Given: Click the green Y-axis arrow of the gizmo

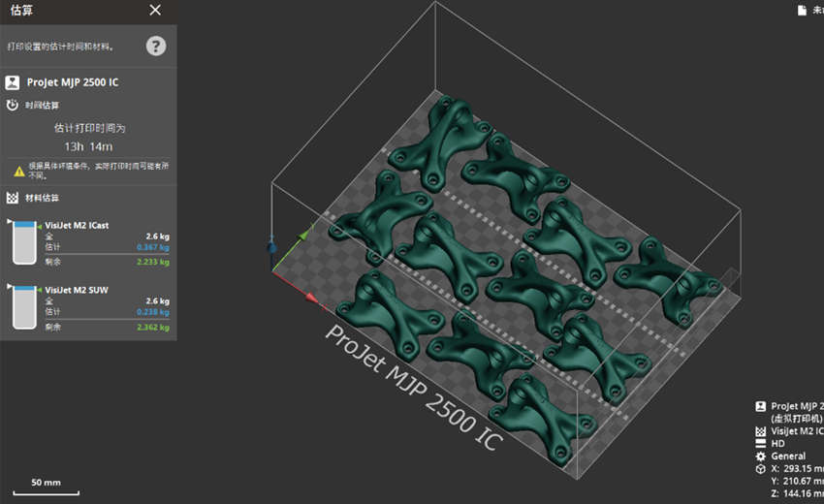Looking at the screenshot, I should 303,235.
